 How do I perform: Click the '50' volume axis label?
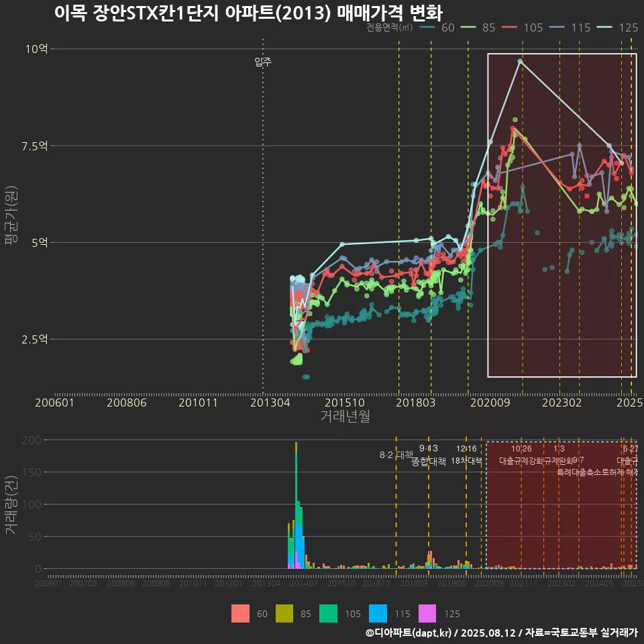pyautogui.click(x=35, y=537)
